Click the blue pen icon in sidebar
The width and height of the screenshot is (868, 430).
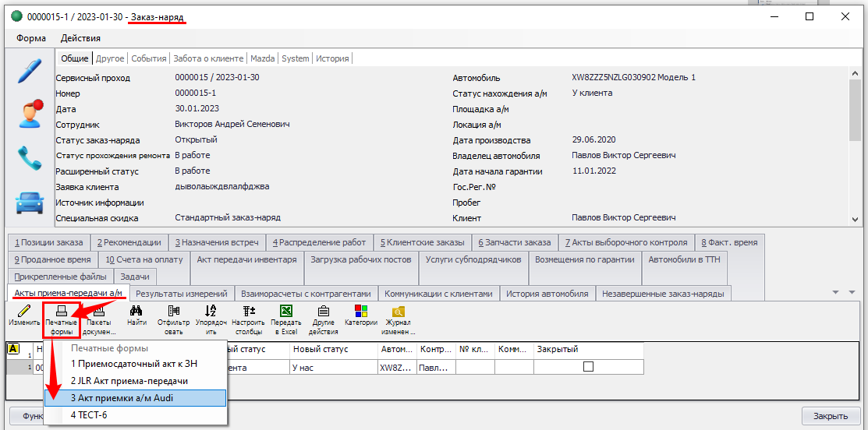coord(29,69)
